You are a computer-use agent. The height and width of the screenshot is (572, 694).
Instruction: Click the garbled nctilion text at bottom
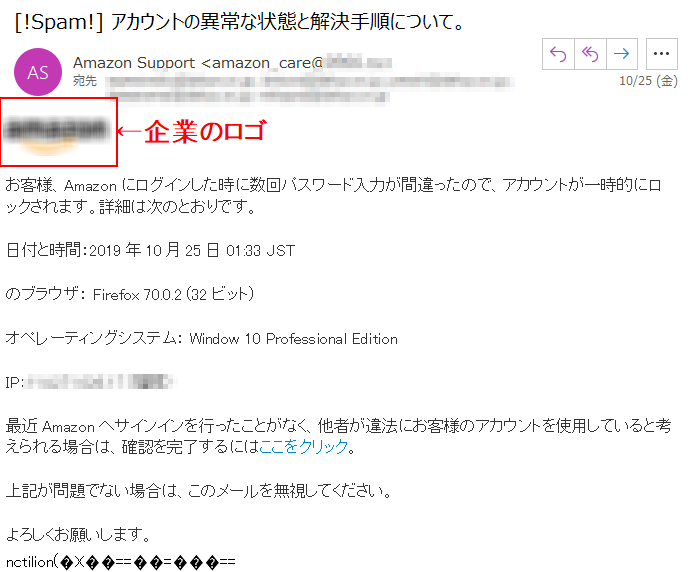coord(120,562)
